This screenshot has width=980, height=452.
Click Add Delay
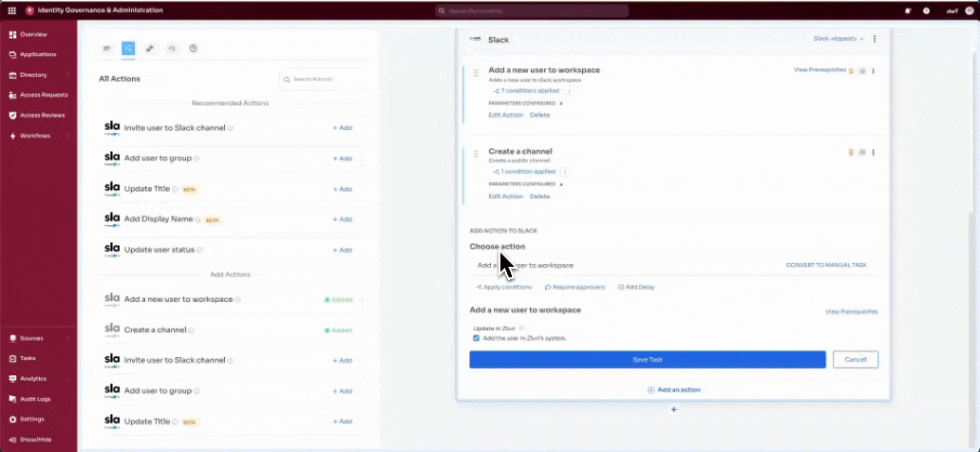(x=636, y=287)
